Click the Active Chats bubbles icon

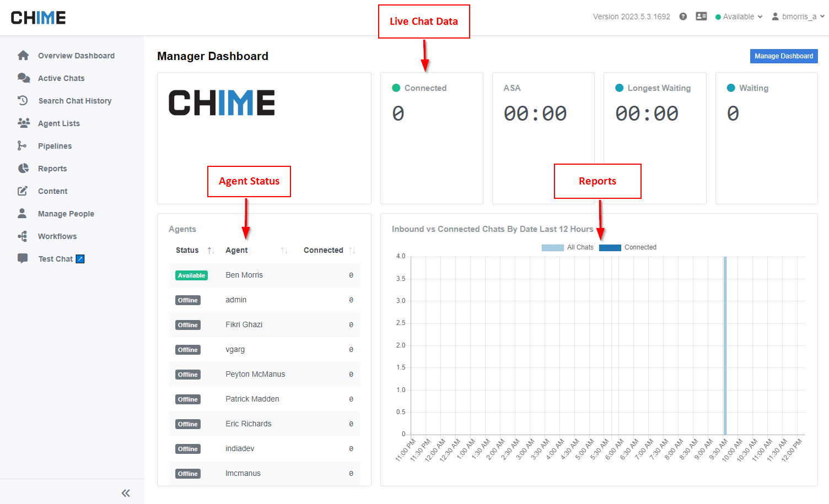[x=23, y=78]
